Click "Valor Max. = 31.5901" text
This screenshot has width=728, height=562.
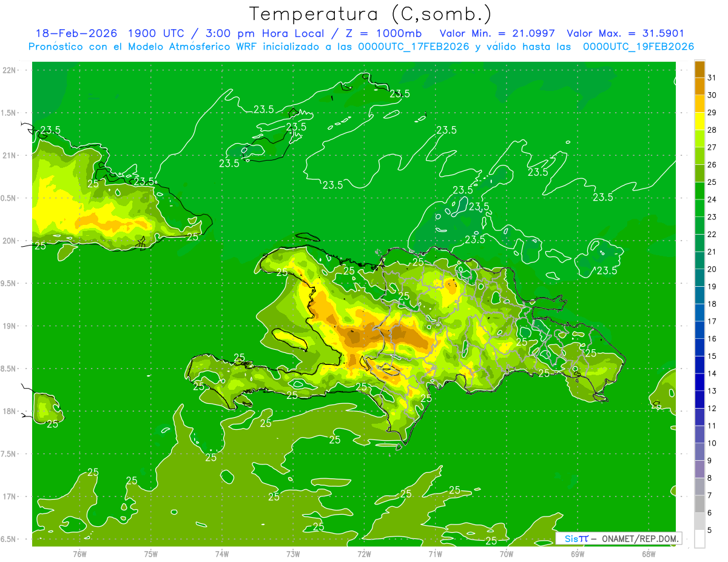pyautogui.click(x=625, y=33)
